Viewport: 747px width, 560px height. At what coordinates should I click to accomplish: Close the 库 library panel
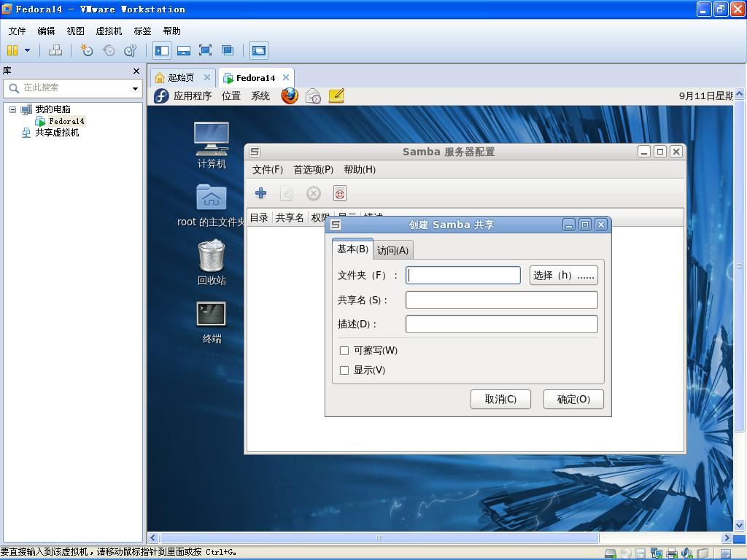coord(136,71)
